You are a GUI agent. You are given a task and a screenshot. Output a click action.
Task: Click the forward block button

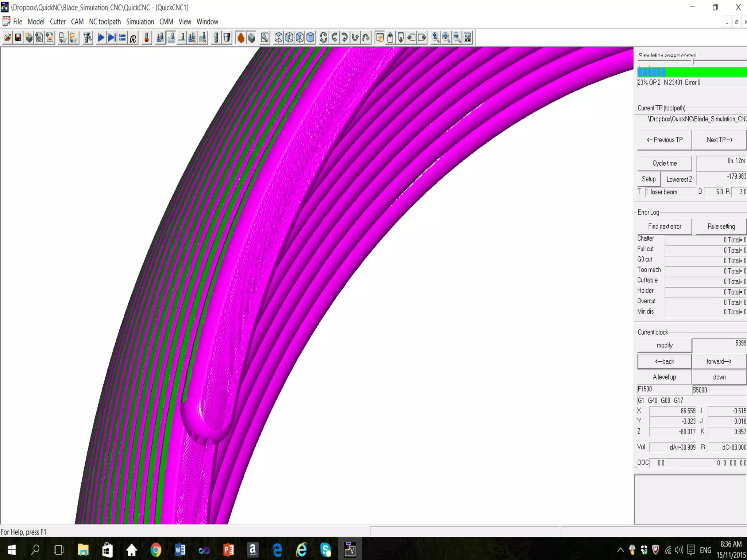pyautogui.click(x=719, y=361)
